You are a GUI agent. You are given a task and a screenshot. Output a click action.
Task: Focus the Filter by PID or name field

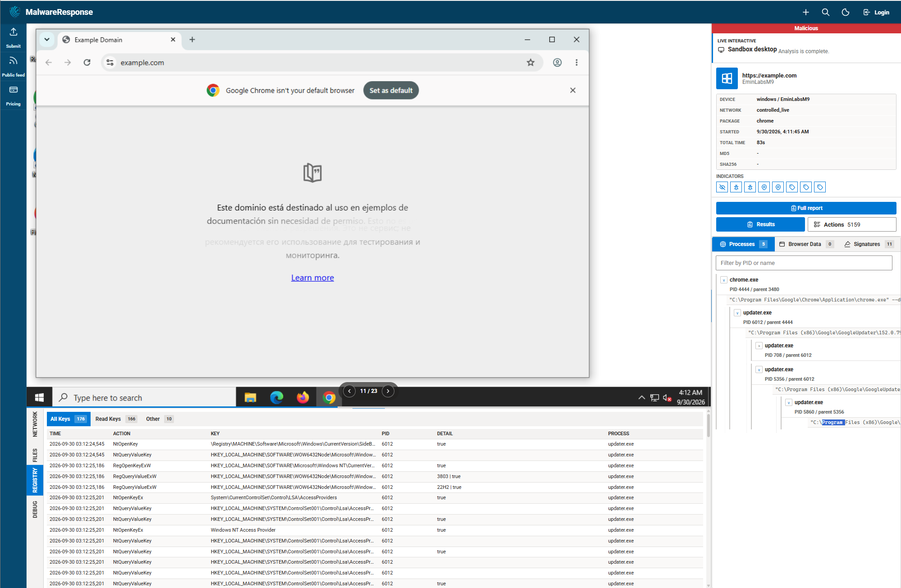804,263
